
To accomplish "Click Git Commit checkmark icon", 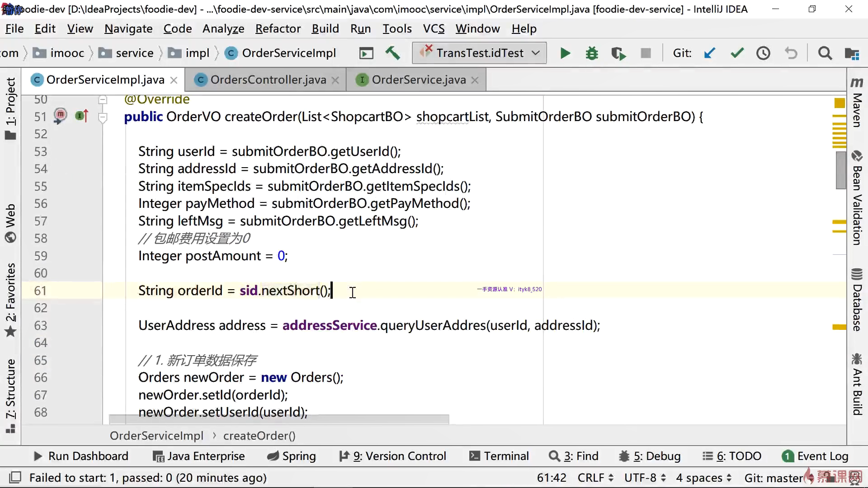I will (x=737, y=53).
